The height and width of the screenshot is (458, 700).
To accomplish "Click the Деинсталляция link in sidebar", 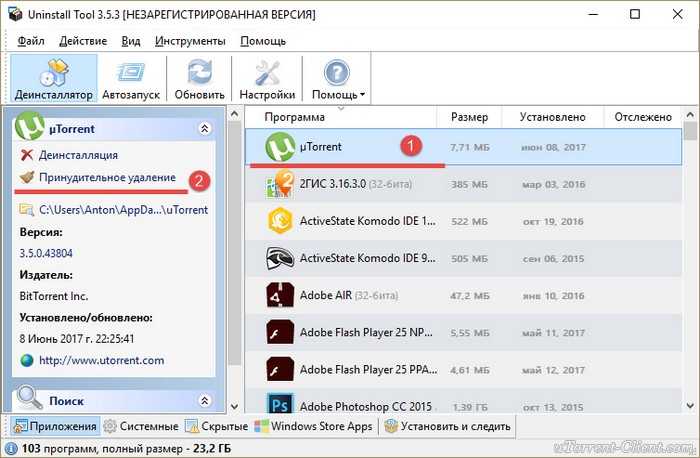I will (x=79, y=155).
